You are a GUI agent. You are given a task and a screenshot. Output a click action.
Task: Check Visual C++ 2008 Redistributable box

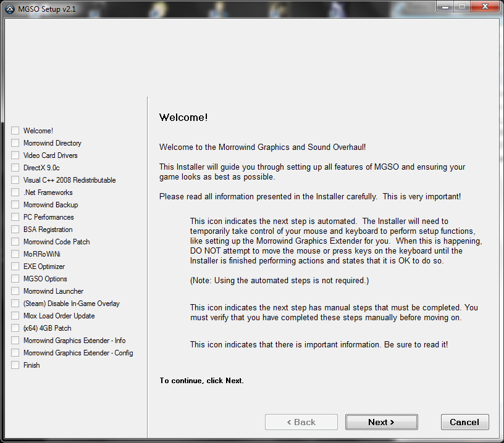click(15, 180)
